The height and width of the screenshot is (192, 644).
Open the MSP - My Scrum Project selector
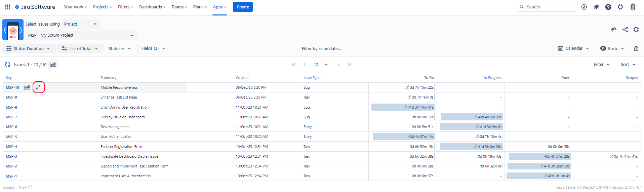pos(81,35)
